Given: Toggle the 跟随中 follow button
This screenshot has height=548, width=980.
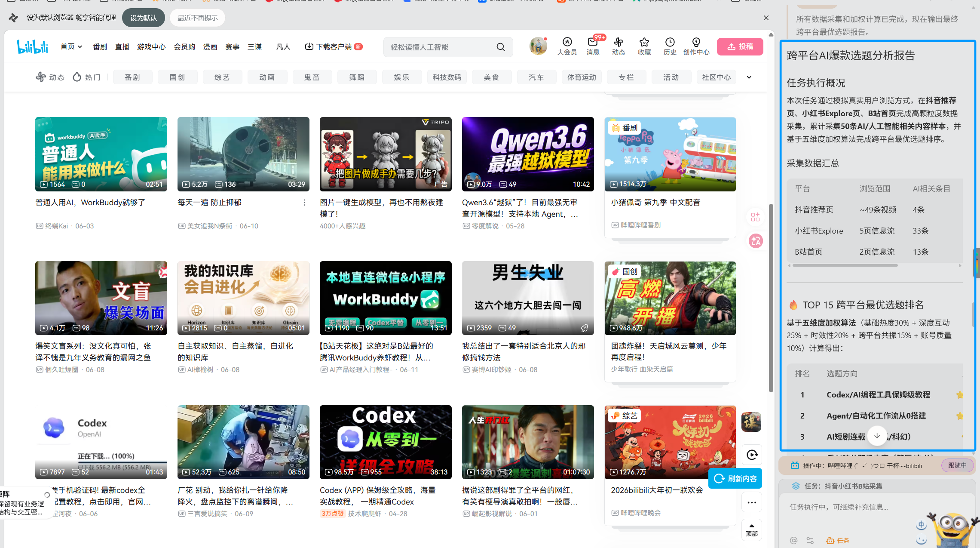Looking at the screenshot, I should click(957, 465).
